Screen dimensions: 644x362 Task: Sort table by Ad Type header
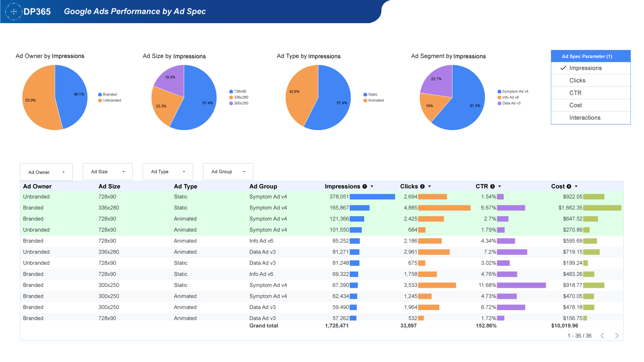[x=185, y=187]
